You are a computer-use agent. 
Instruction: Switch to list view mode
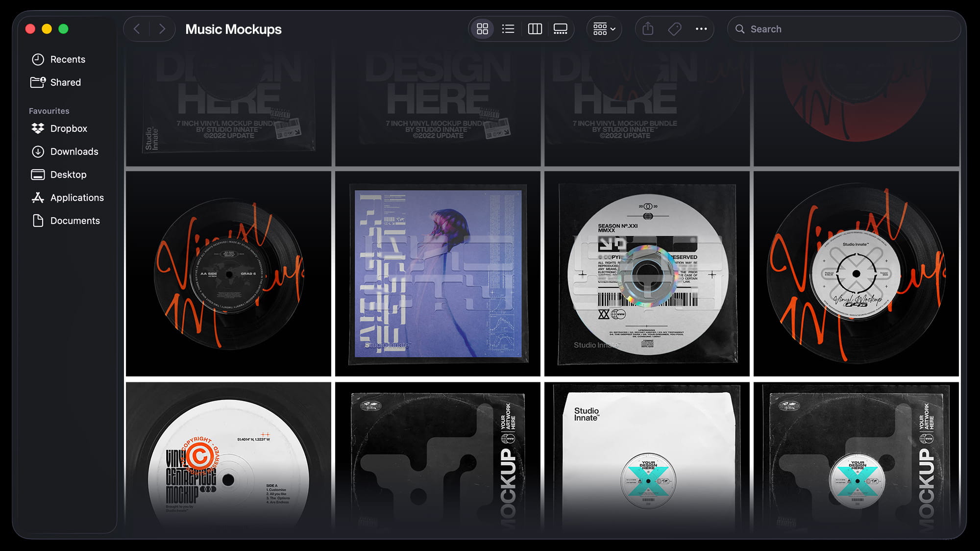(x=508, y=28)
